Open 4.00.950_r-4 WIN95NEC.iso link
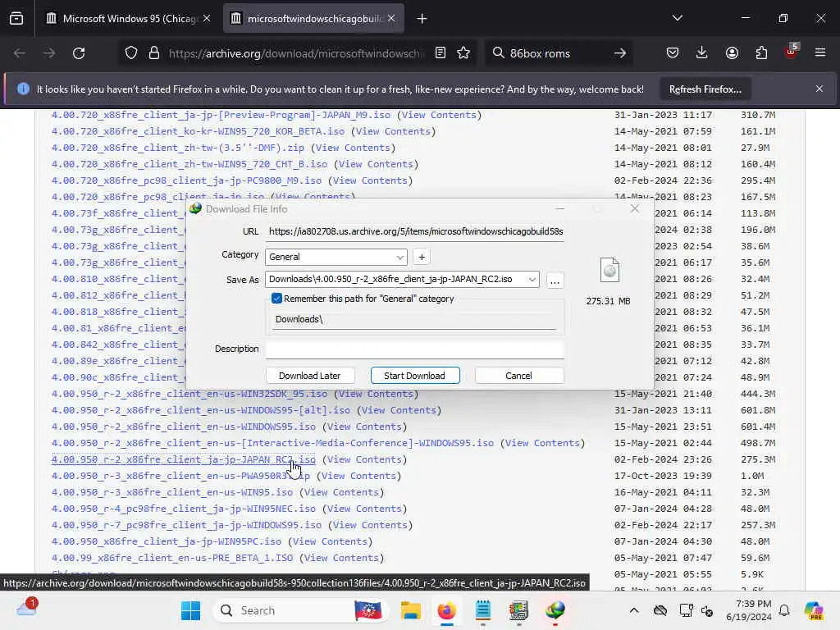The height and width of the screenshot is (630, 840). pyautogui.click(x=183, y=509)
